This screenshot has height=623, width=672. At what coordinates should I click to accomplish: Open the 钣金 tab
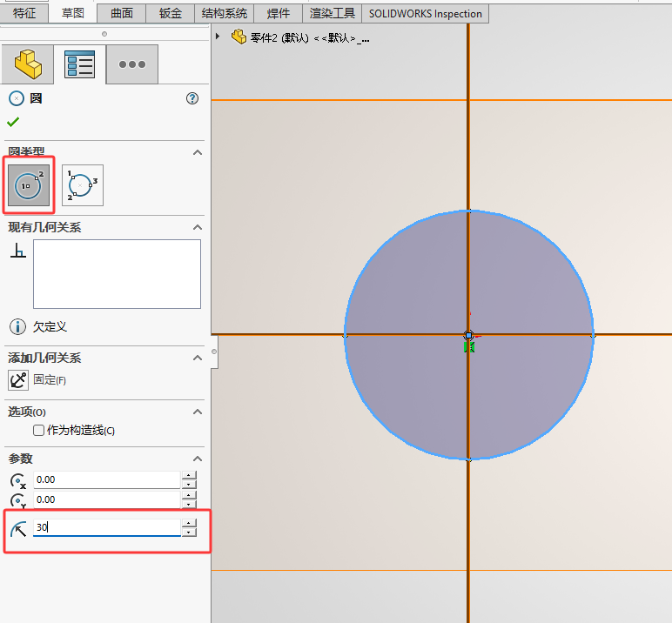click(x=170, y=13)
